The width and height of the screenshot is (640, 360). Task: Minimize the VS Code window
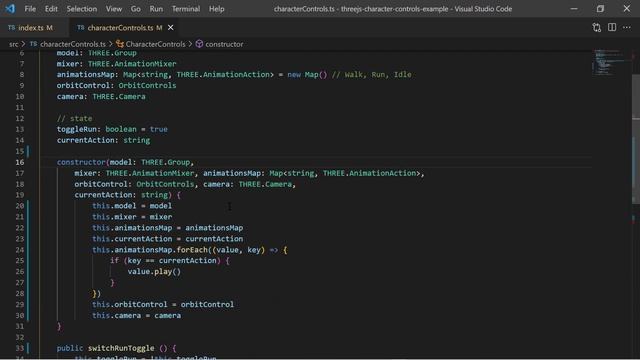(574, 9)
